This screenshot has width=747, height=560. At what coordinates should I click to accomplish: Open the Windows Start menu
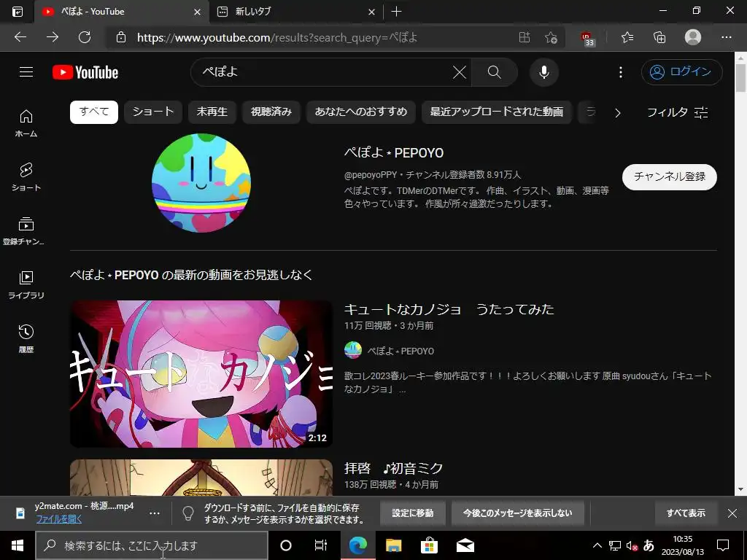tap(18, 545)
